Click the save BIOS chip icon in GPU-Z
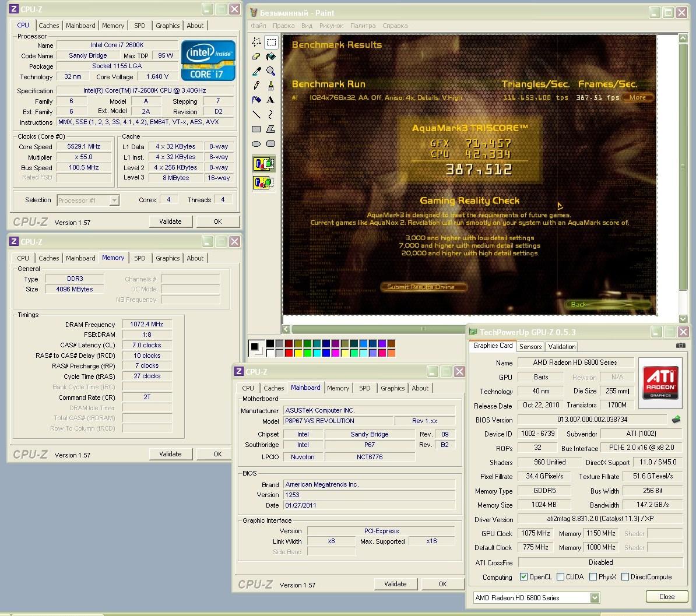Screen dimensions: 696x616 click(x=676, y=420)
